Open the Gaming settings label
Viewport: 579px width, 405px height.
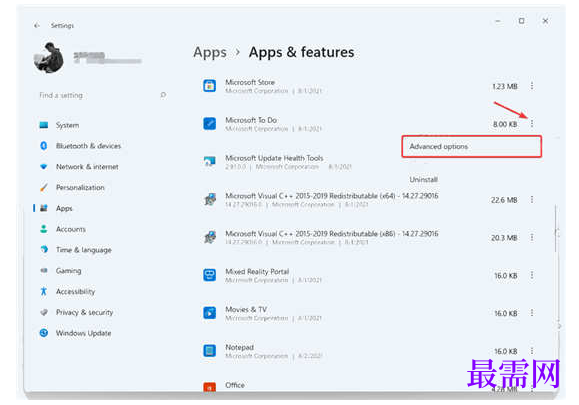[68, 271]
